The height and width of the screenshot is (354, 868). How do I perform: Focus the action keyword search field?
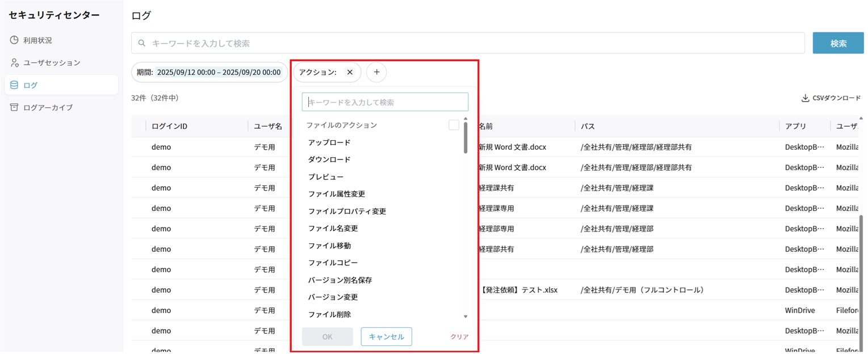385,102
